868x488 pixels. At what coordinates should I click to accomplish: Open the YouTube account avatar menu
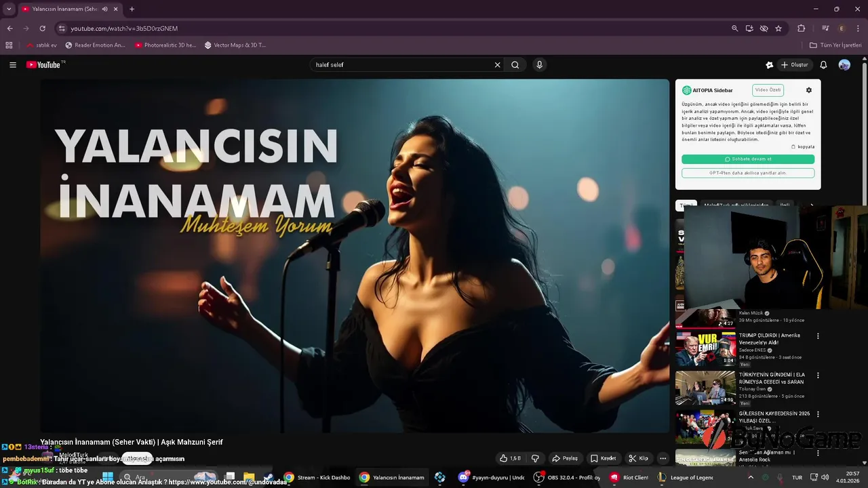(x=844, y=65)
